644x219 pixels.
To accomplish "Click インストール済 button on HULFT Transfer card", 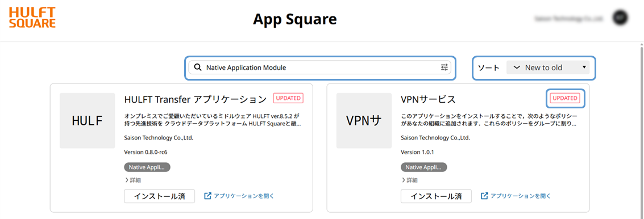I will coord(159,196).
